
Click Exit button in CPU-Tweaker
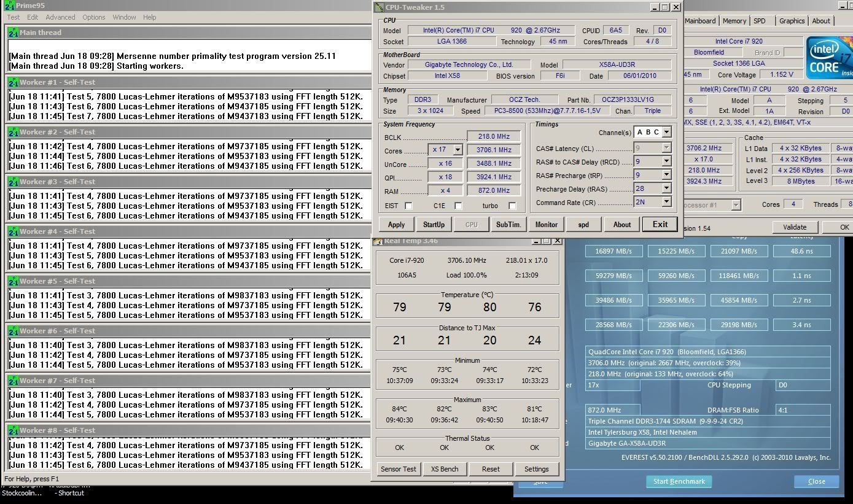click(660, 225)
